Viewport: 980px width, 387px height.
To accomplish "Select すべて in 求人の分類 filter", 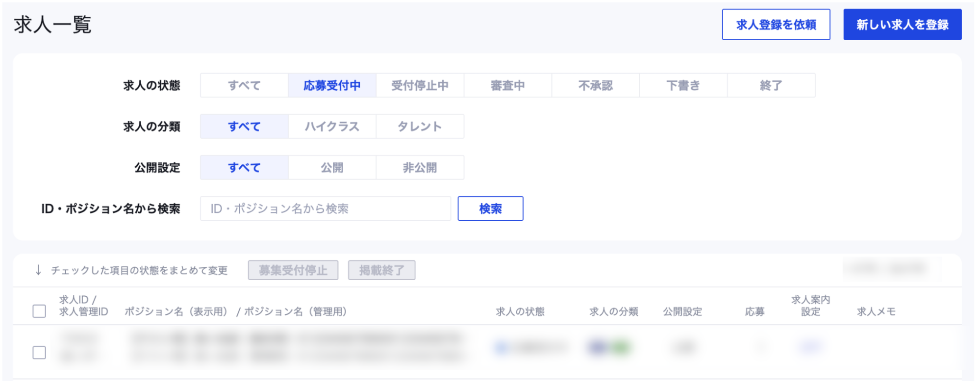I will coord(244,127).
